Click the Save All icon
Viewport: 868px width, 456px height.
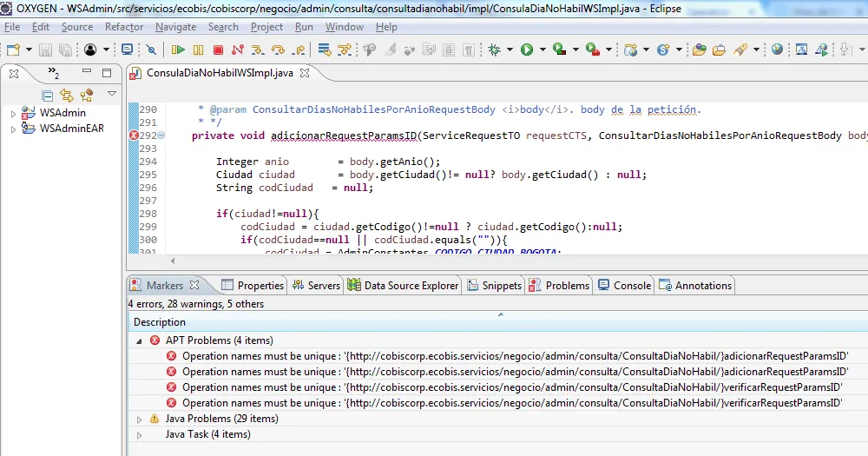click(65, 50)
